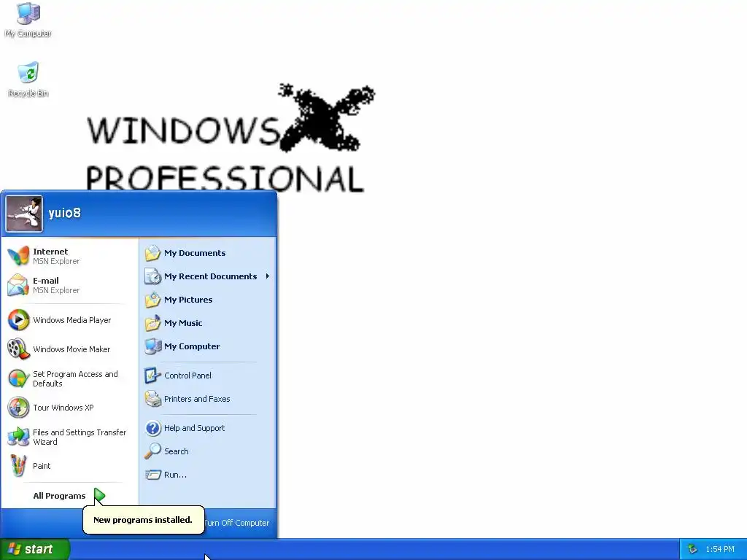
Task: Click the My Documents label
Action: (x=195, y=253)
